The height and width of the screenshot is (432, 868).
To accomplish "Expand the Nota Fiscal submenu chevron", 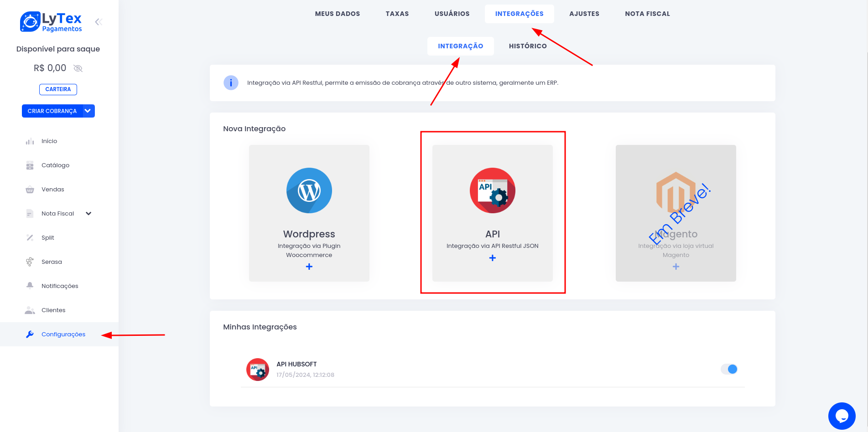I will (88, 214).
